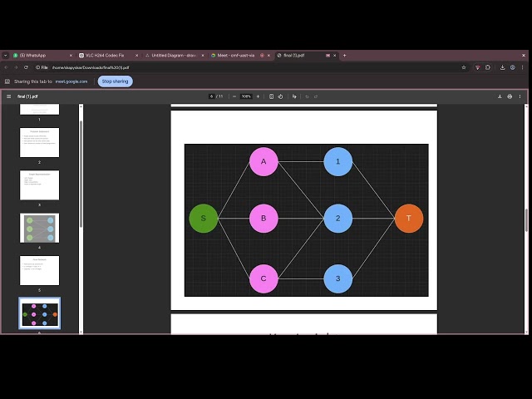This screenshot has height=399, width=532.
Task: Switch to the WhatsApp tab
Action: (x=42, y=56)
